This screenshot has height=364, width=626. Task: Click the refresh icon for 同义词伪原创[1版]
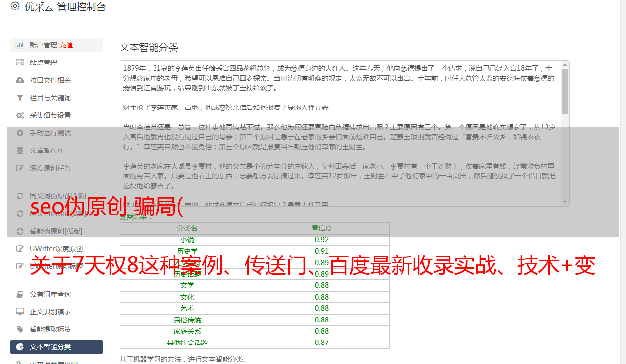coord(20,196)
